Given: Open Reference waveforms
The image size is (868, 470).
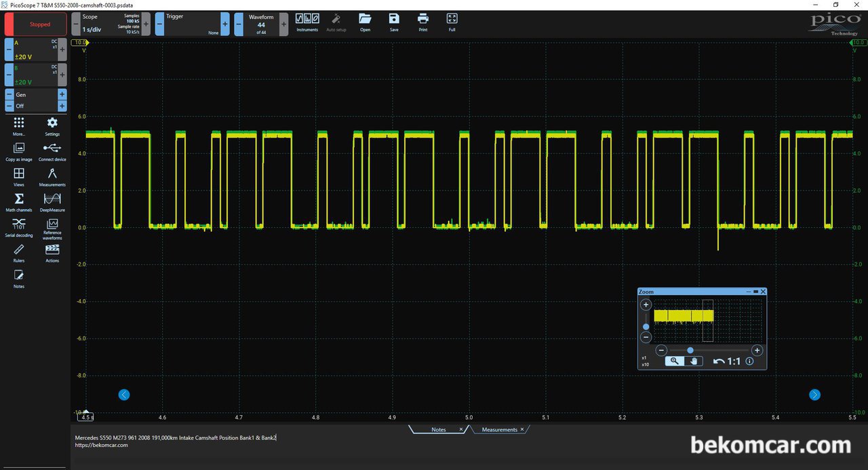Looking at the screenshot, I should (52, 229).
